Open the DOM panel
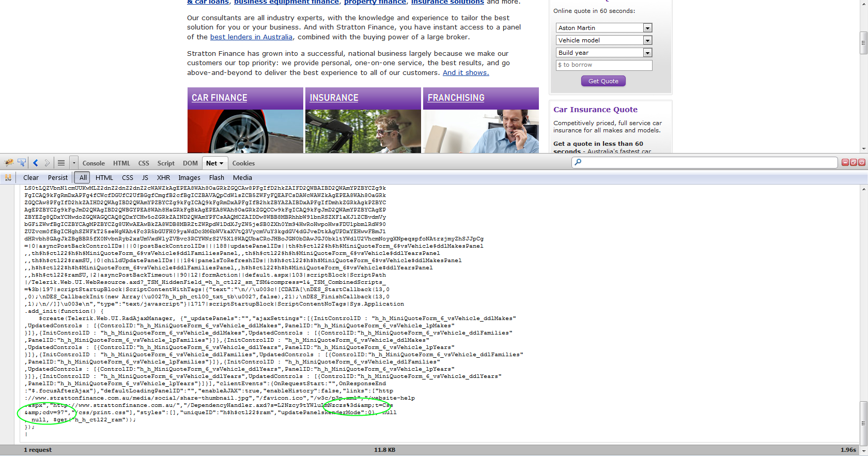868x456 pixels. (x=190, y=163)
